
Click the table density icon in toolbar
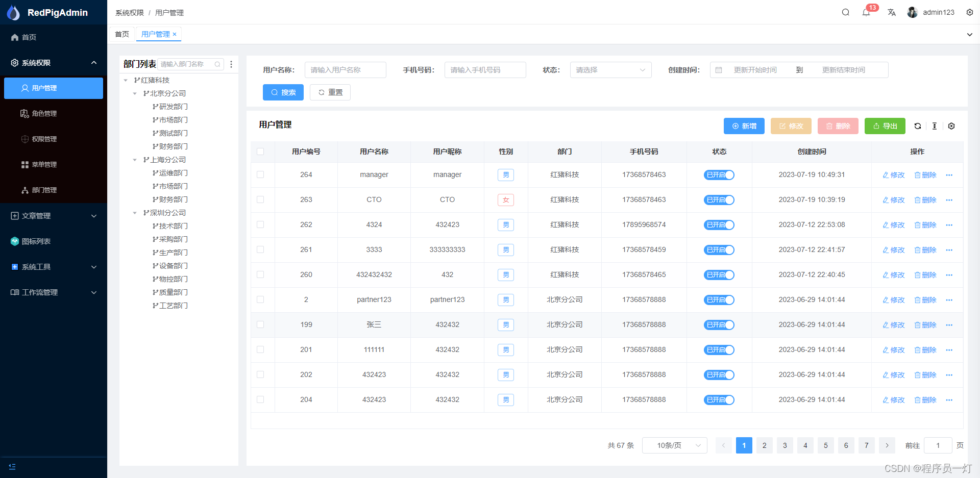[934, 126]
